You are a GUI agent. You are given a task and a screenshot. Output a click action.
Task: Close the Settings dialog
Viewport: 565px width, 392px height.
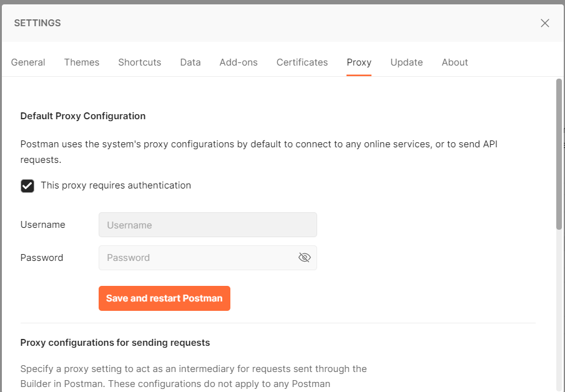pos(545,23)
